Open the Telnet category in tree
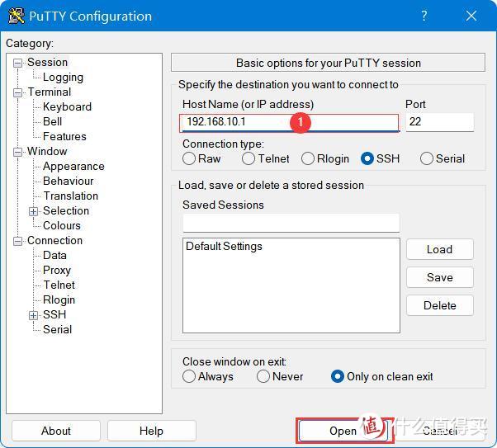This screenshot has width=497, height=448. pyautogui.click(x=59, y=285)
